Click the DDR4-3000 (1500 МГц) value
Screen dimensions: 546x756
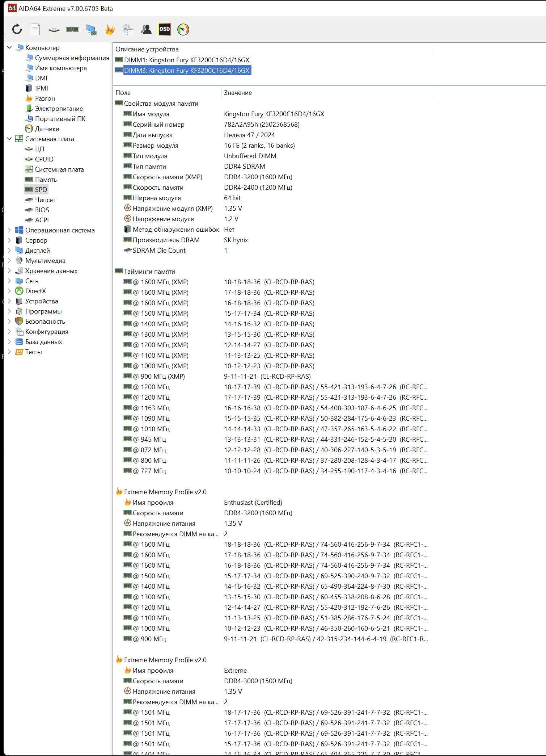click(x=258, y=681)
